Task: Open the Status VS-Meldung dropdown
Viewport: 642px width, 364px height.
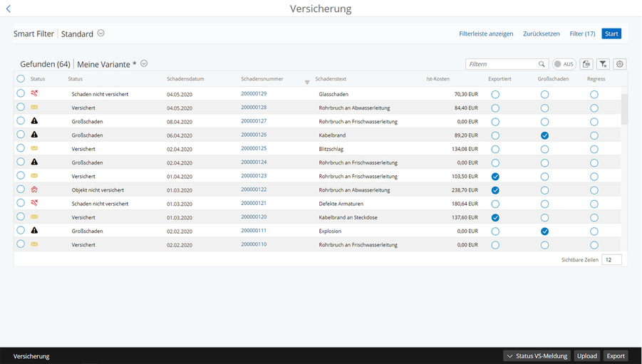Action: coord(537,356)
